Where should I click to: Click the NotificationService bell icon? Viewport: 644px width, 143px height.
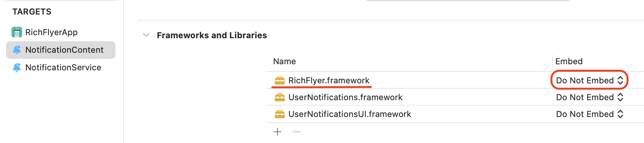17,67
